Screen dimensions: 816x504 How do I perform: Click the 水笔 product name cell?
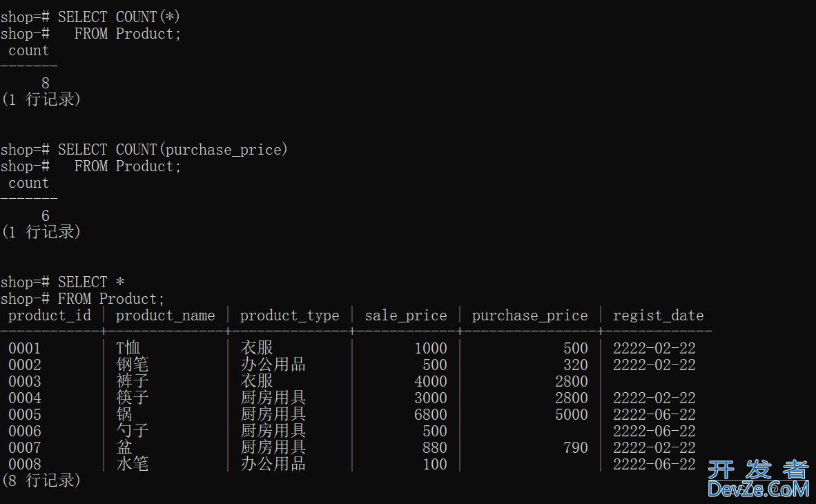tap(133, 465)
